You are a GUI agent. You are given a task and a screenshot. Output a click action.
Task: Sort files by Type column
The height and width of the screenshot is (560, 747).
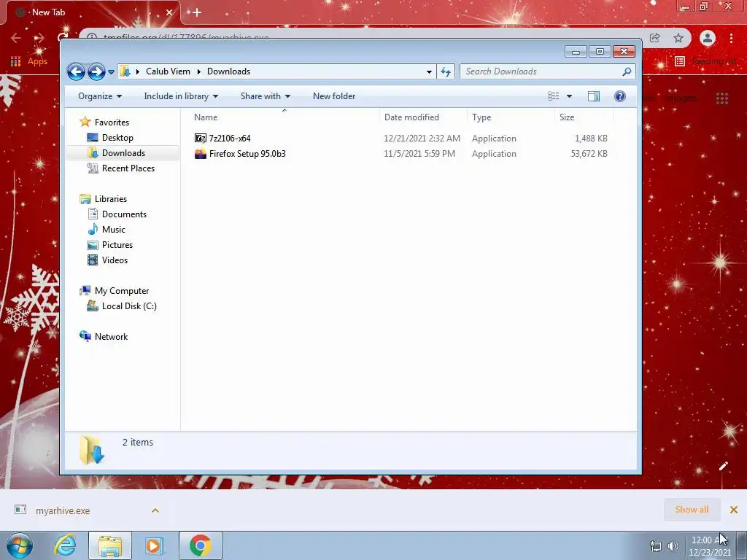tap(511, 117)
